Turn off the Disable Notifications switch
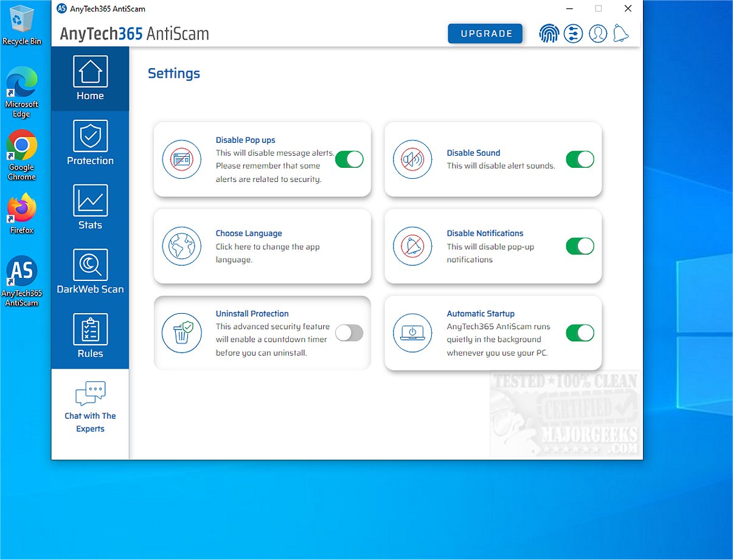The image size is (733, 560). click(x=580, y=246)
